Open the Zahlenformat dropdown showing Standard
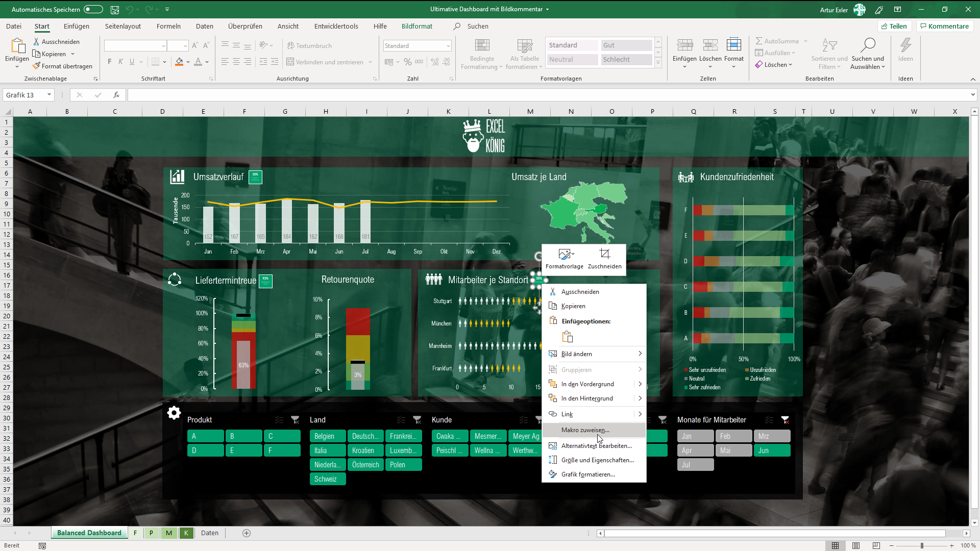Image resolution: width=980 pixels, height=551 pixels. (416, 45)
